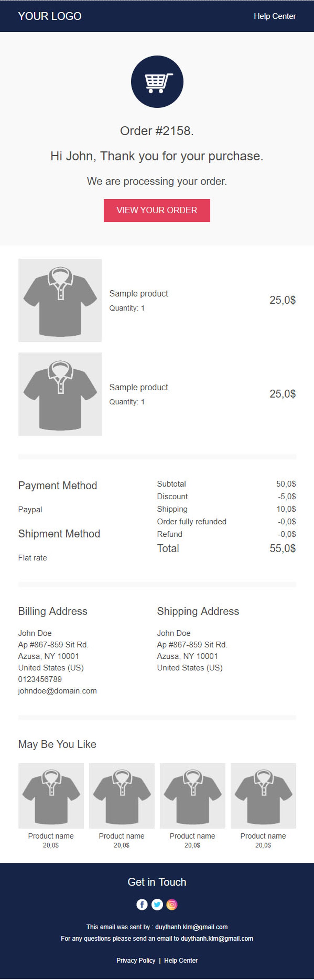Image resolution: width=314 pixels, height=980 pixels.
Task: Open the Facebook social icon
Action: [x=142, y=904]
